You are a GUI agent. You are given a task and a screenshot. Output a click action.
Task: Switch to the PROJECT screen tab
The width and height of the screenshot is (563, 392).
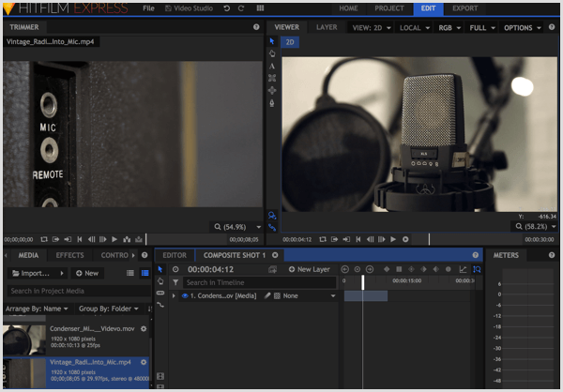[389, 8]
